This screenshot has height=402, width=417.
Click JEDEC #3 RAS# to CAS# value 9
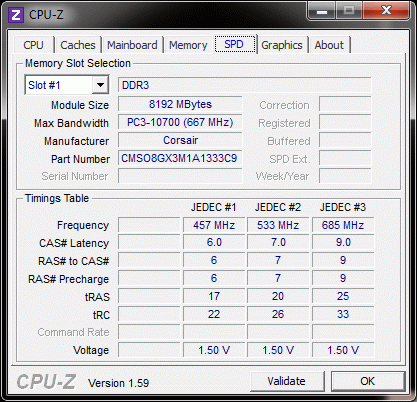(x=343, y=260)
